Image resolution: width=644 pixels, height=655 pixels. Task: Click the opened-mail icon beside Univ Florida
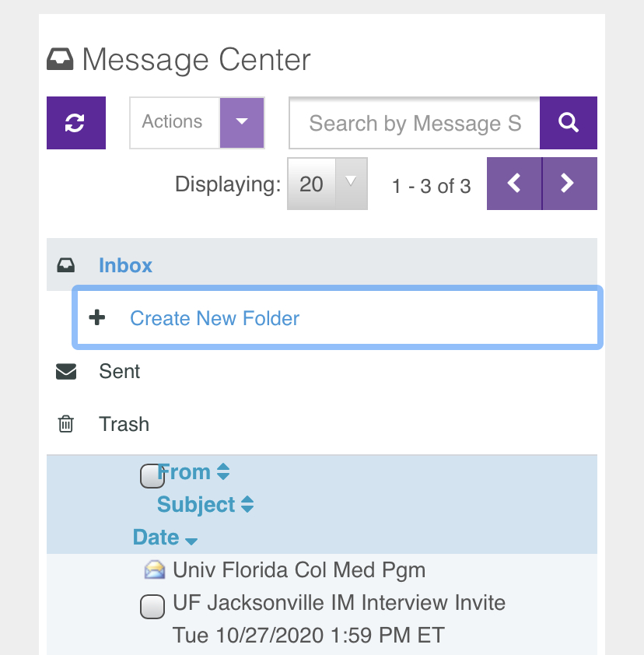pyautogui.click(x=155, y=570)
